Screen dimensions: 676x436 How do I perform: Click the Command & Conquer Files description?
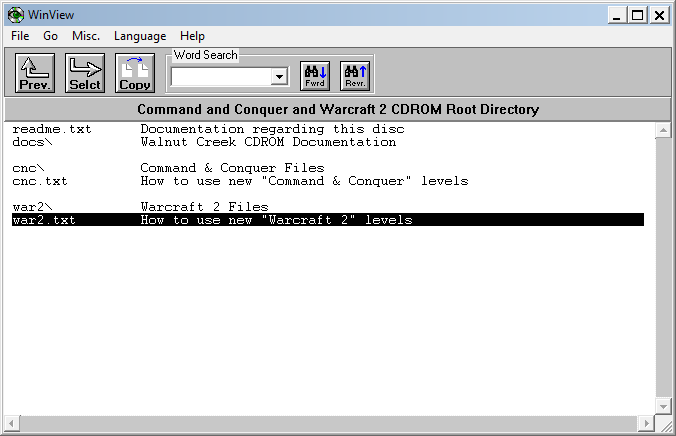tap(232, 168)
